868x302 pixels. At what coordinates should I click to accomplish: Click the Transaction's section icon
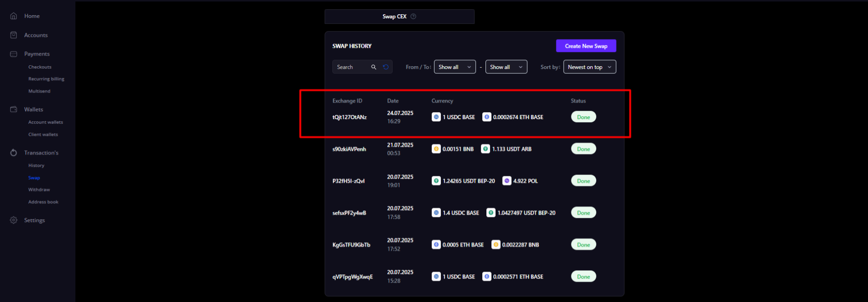coord(14,153)
